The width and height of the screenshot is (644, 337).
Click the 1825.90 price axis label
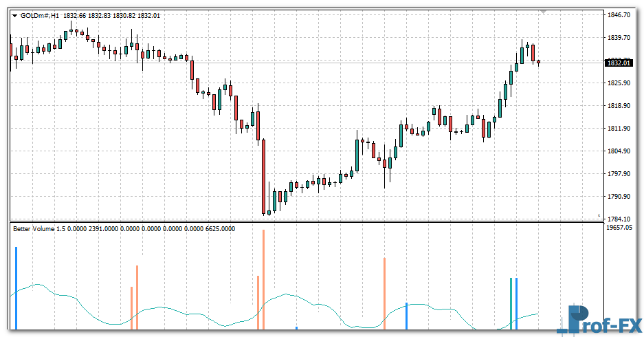(619, 83)
